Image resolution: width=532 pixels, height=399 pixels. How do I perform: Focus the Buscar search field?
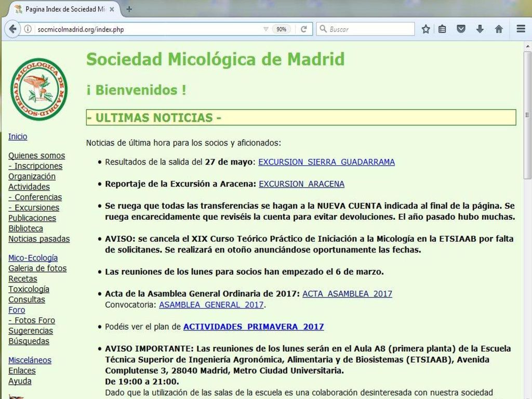pyautogui.click(x=365, y=29)
